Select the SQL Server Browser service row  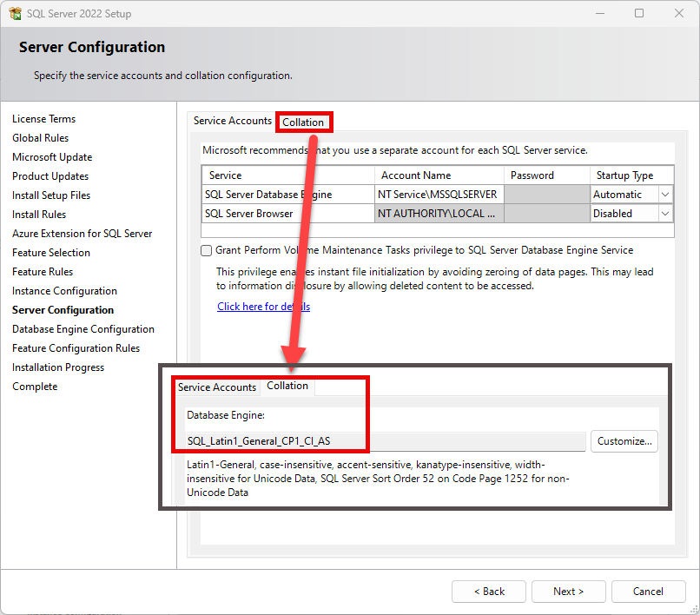438,214
